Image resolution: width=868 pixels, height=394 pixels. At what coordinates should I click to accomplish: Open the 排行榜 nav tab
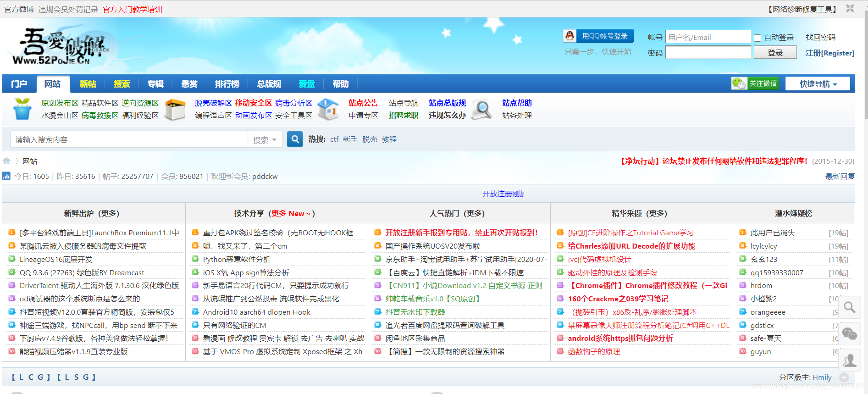[227, 84]
